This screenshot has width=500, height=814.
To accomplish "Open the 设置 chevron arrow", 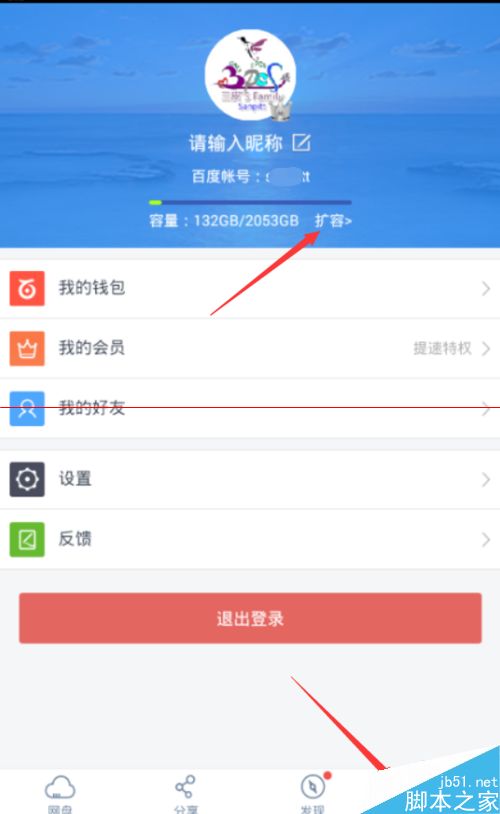I will (485, 480).
